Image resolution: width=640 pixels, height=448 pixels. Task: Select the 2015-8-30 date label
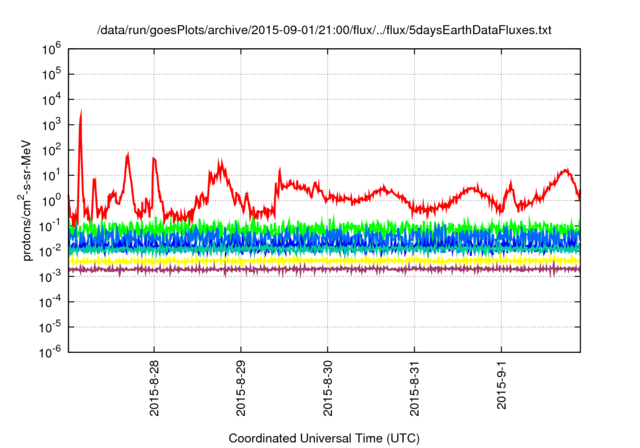tap(328, 388)
